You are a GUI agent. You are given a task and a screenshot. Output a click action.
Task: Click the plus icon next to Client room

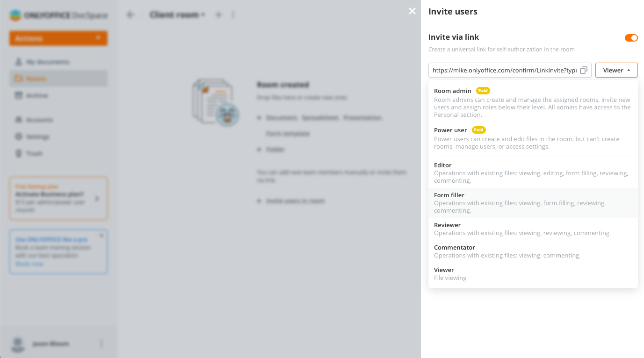tap(218, 15)
